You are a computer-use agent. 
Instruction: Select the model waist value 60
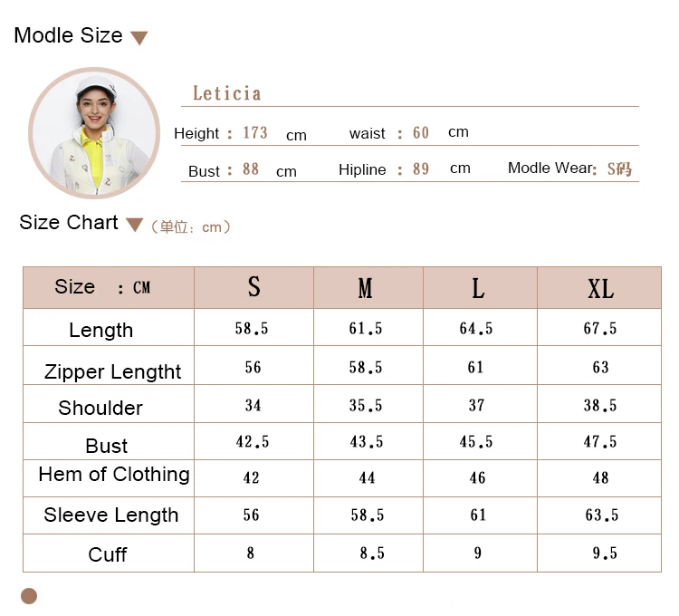click(421, 133)
